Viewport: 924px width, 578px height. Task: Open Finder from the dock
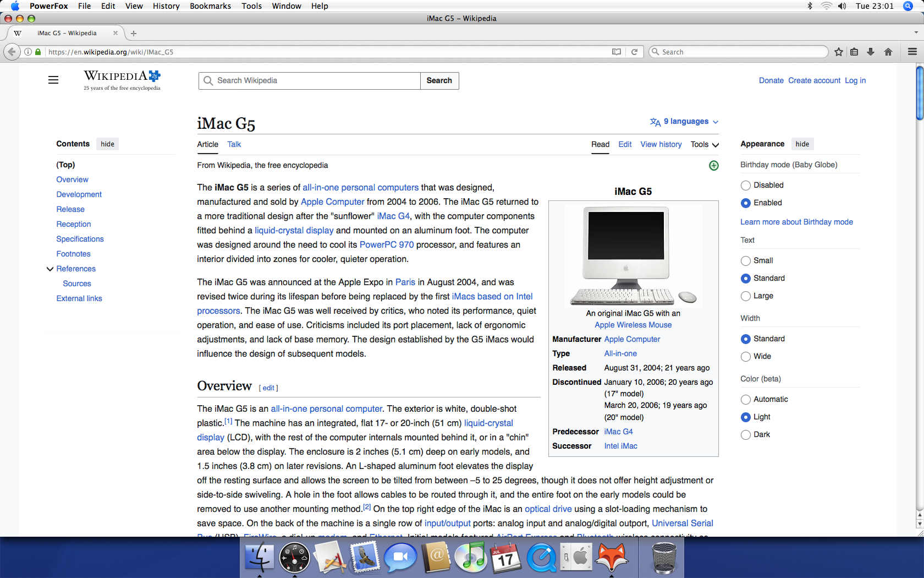259,558
